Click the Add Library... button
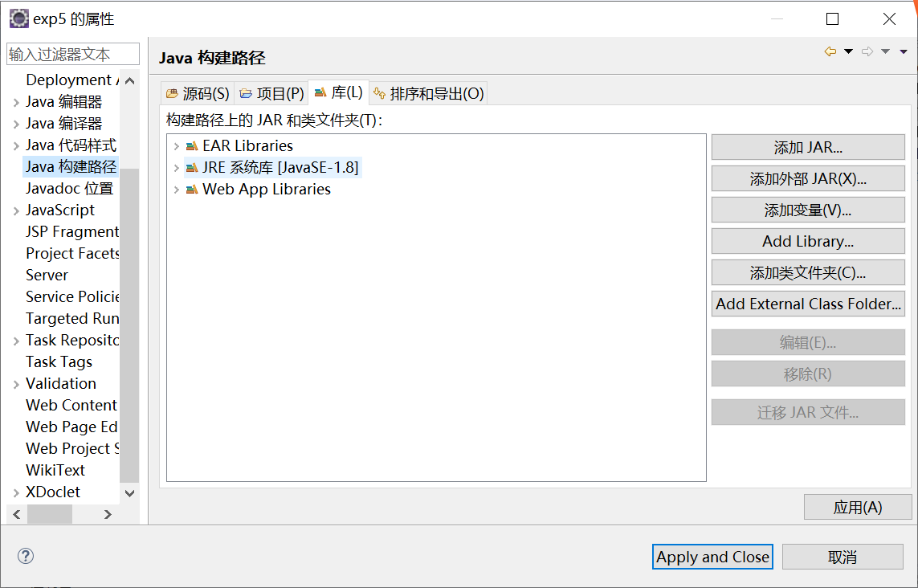 (808, 241)
